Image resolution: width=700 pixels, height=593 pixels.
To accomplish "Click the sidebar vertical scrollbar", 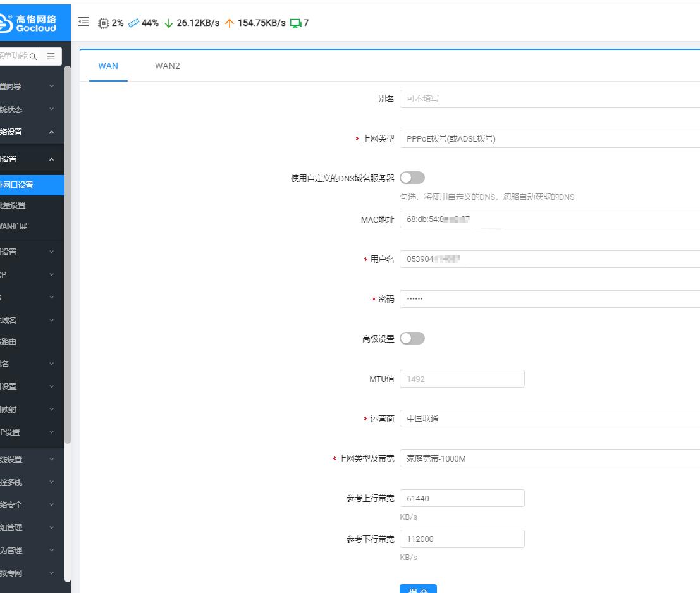I will tap(68, 253).
